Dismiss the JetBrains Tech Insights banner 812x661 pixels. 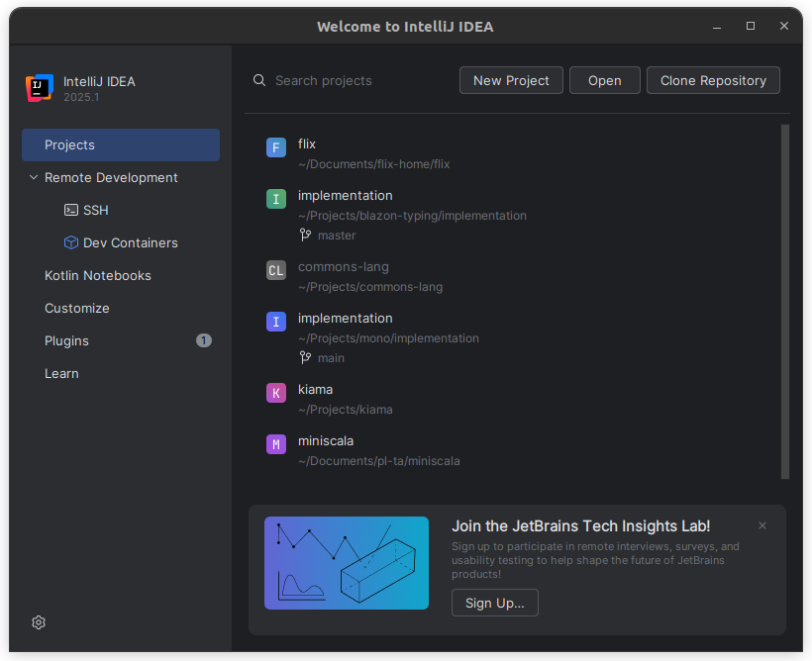[x=762, y=525]
